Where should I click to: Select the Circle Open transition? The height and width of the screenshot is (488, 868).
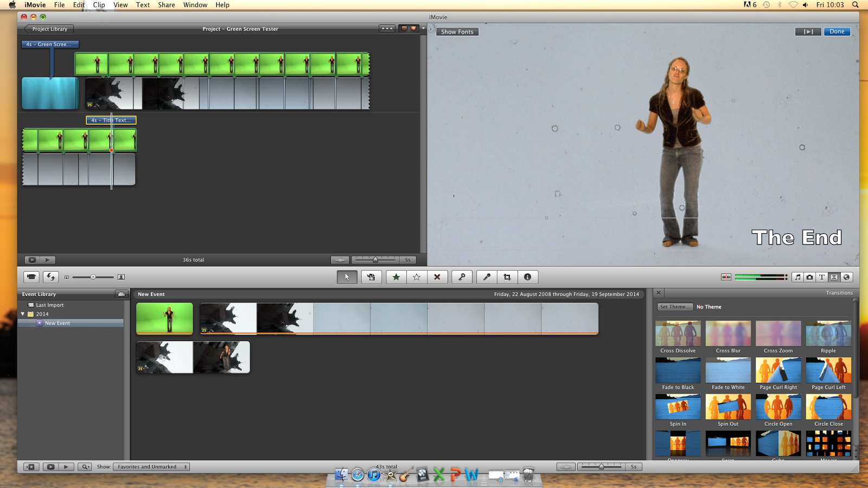pos(778,410)
